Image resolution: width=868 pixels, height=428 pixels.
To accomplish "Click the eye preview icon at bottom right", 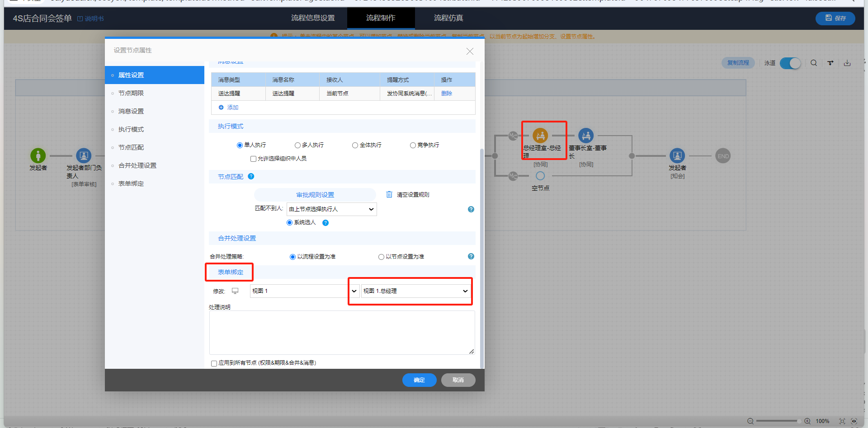I will click(x=854, y=421).
